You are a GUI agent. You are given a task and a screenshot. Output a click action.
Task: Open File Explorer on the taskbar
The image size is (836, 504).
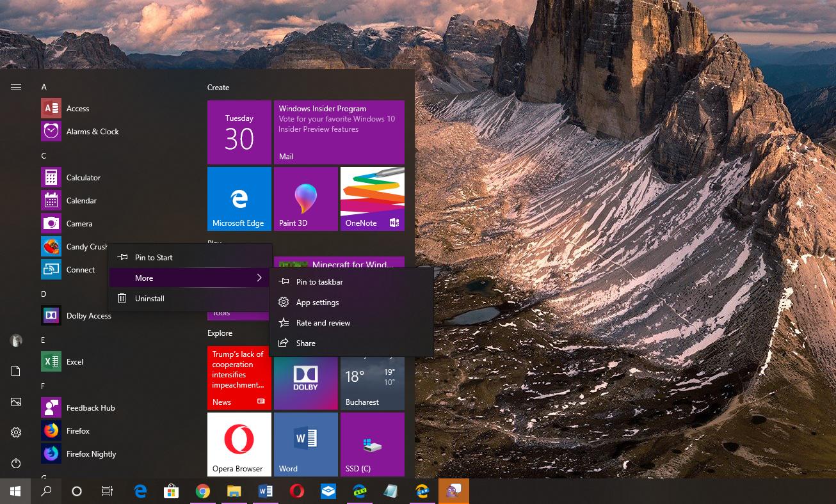pos(234,491)
